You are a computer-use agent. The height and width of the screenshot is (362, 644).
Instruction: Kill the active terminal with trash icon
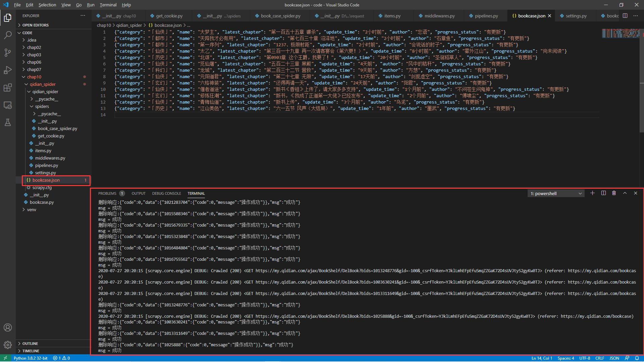tap(614, 193)
